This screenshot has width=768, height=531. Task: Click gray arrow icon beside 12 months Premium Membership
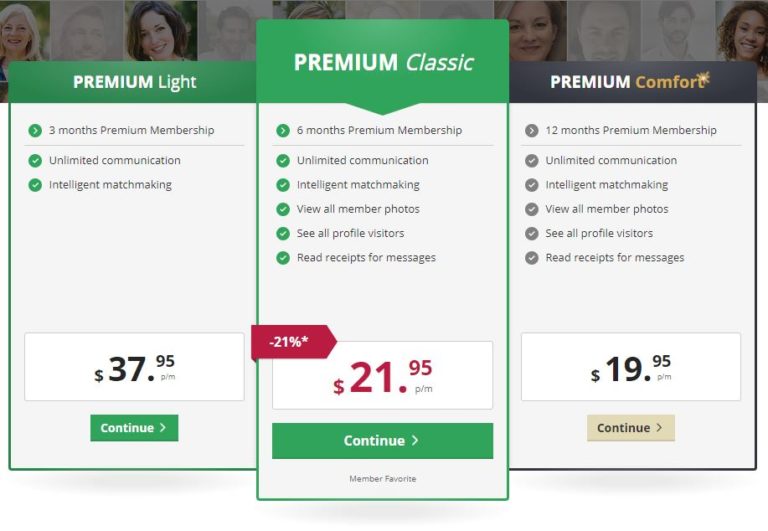[531, 131]
